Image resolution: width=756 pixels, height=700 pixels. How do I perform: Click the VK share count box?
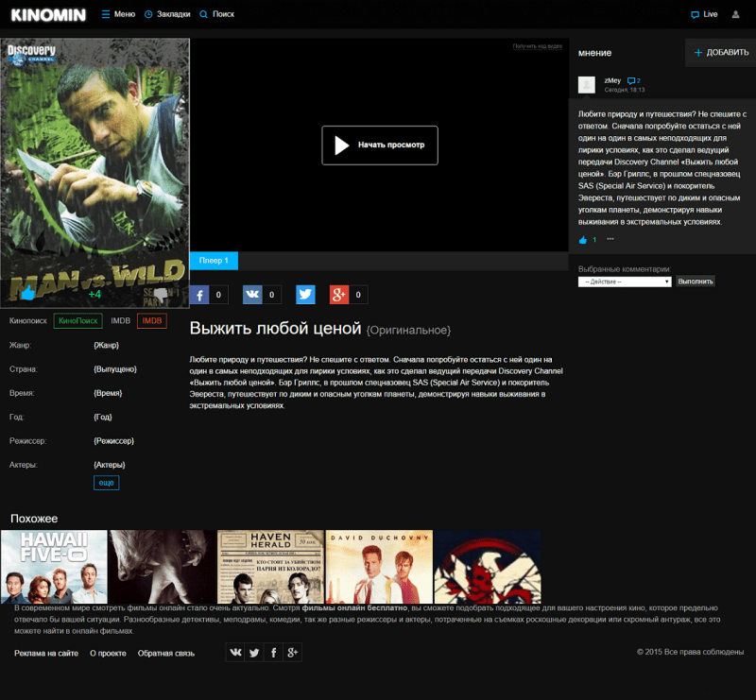tap(271, 295)
